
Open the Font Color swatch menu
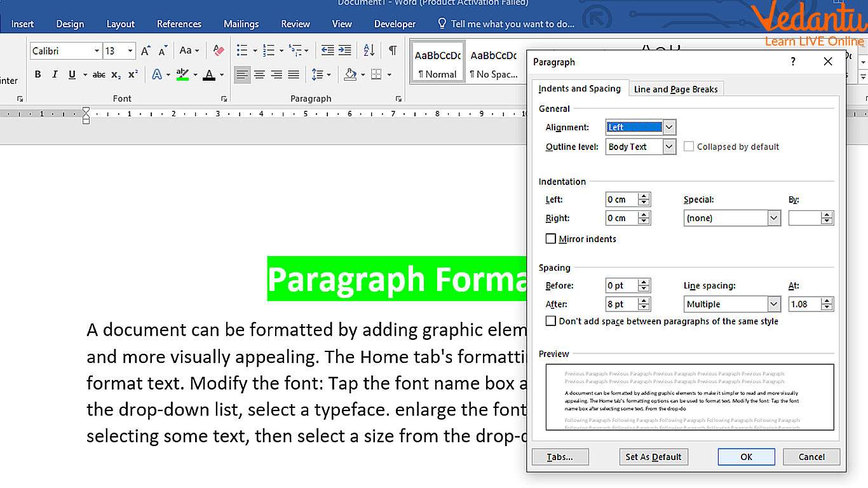click(221, 74)
